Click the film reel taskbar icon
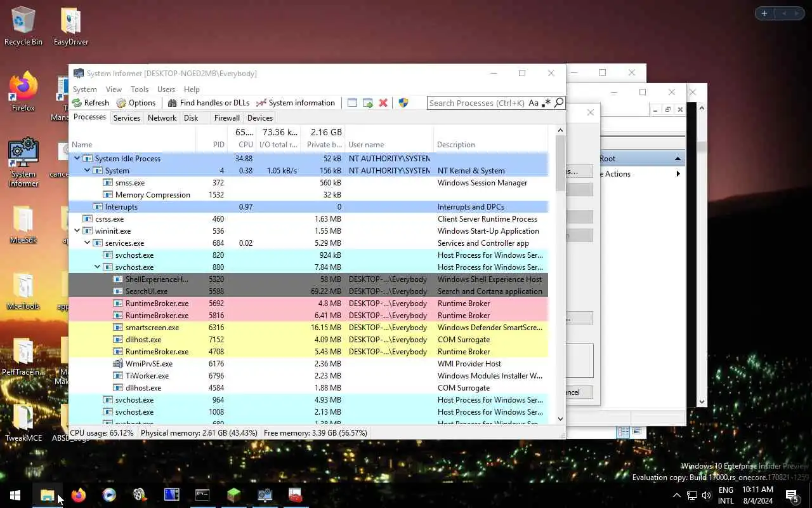 (140, 495)
